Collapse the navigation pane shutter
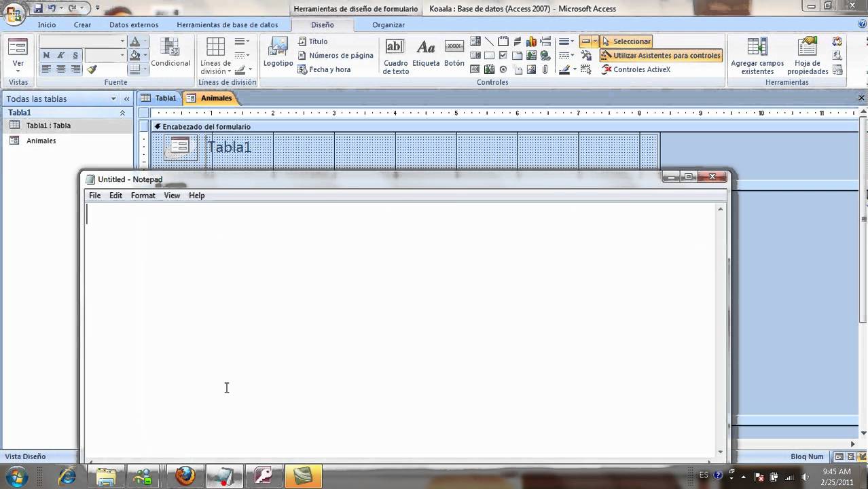The image size is (868, 489). 126,98
